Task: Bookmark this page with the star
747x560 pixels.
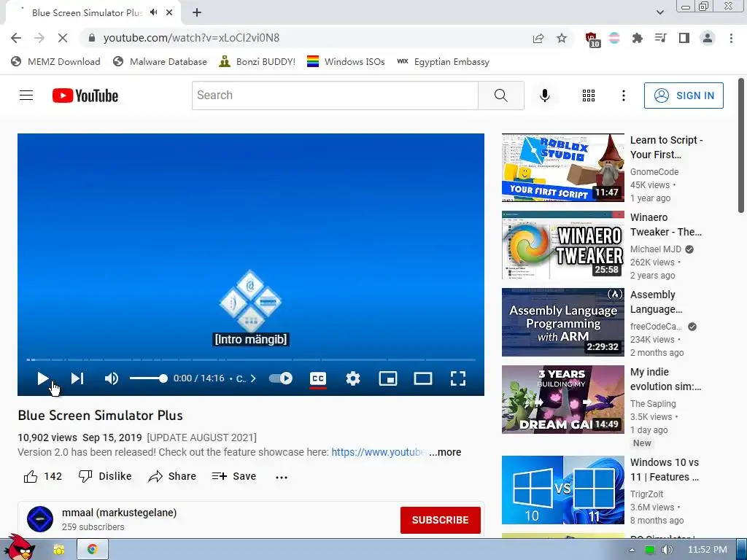Action: click(x=562, y=38)
